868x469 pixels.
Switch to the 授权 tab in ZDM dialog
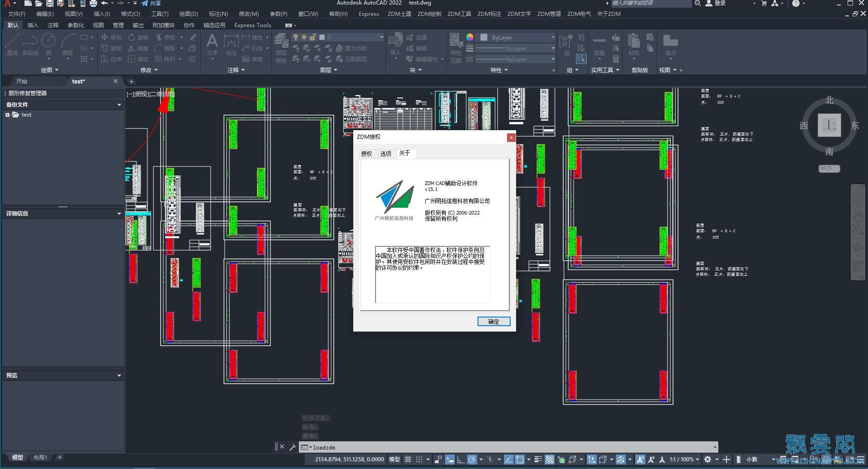[366, 154]
